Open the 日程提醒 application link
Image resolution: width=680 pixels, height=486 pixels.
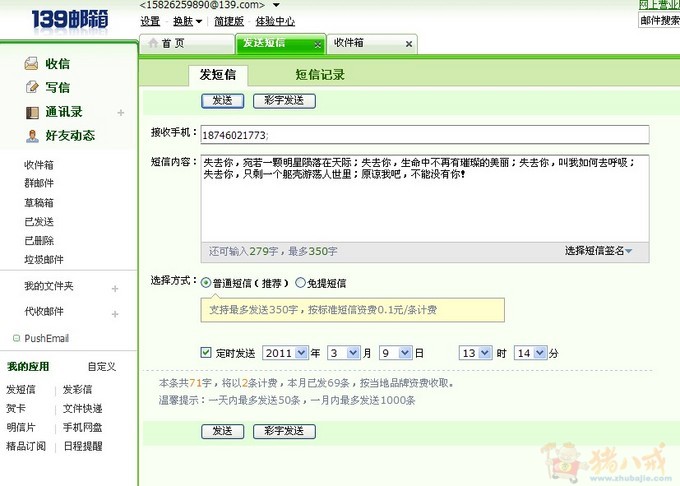point(83,446)
